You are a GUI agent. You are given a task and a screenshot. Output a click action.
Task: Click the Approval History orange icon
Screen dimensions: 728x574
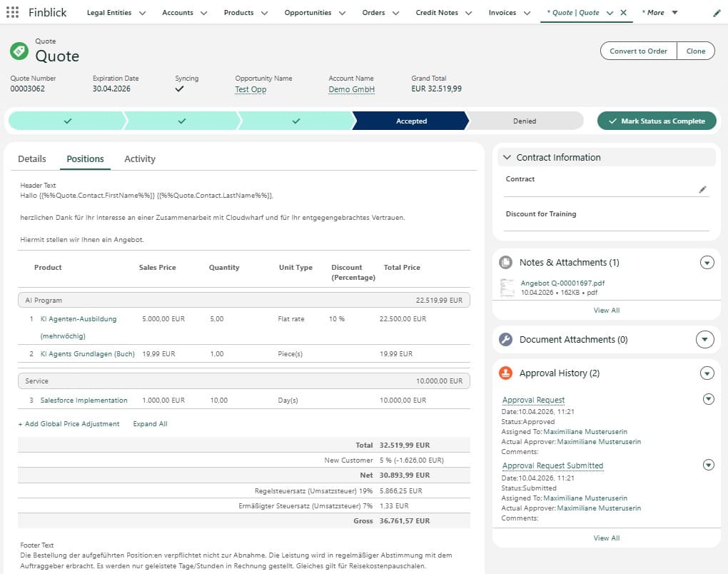505,373
